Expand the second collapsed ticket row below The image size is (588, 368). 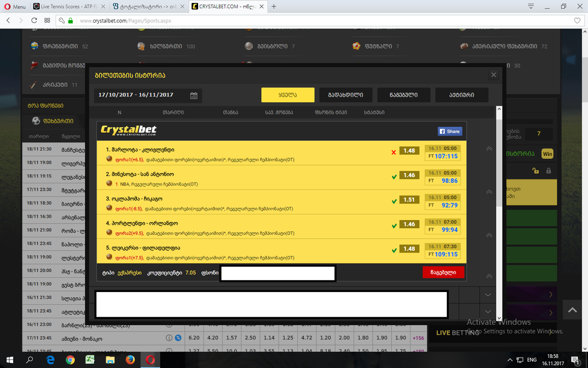[x=488, y=311]
